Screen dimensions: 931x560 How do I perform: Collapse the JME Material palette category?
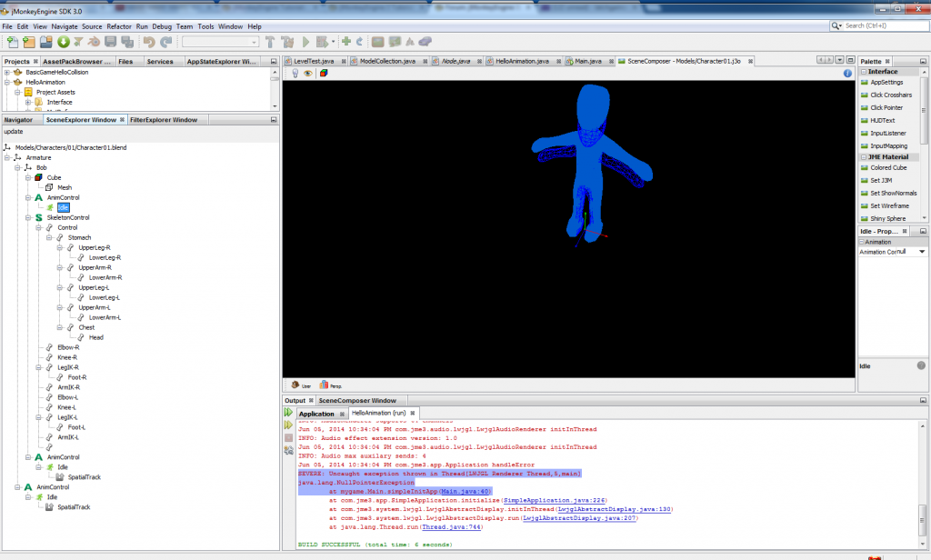(864, 156)
